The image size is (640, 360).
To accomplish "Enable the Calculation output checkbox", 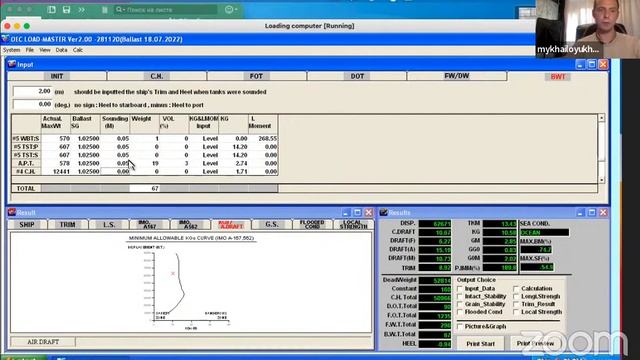I will (x=516, y=289).
